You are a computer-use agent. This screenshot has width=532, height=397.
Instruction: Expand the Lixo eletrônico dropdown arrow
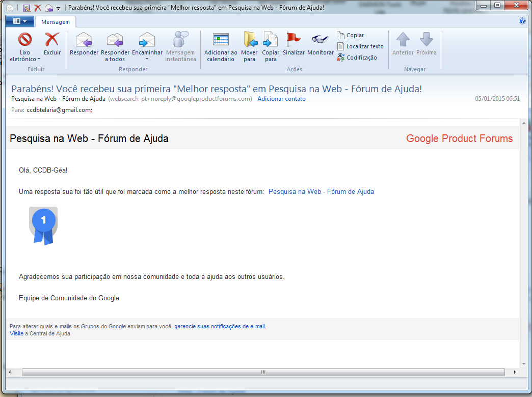(39, 60)
